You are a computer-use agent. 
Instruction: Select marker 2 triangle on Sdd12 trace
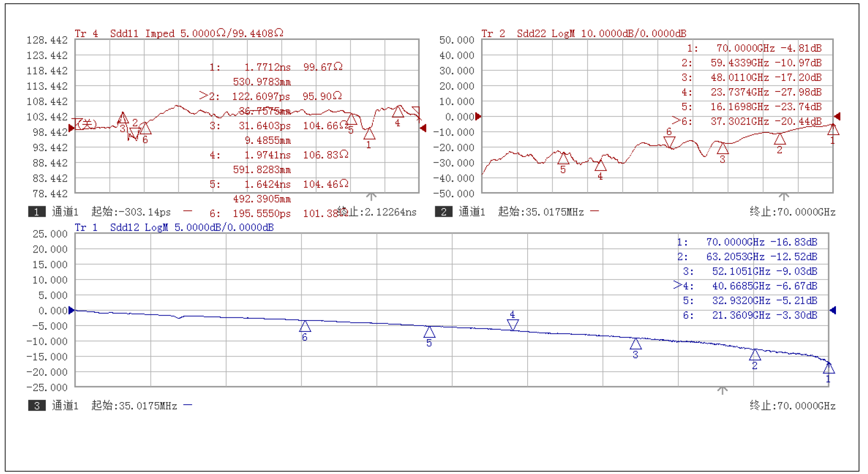755,355
